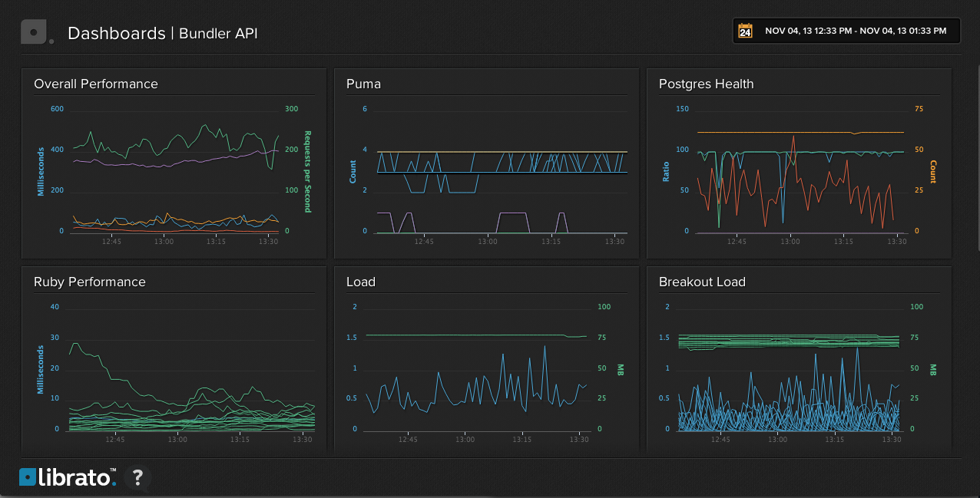Click the Librato logo in the footer
This screenshot has height=498, width=980.
click(x=68, y=477)
